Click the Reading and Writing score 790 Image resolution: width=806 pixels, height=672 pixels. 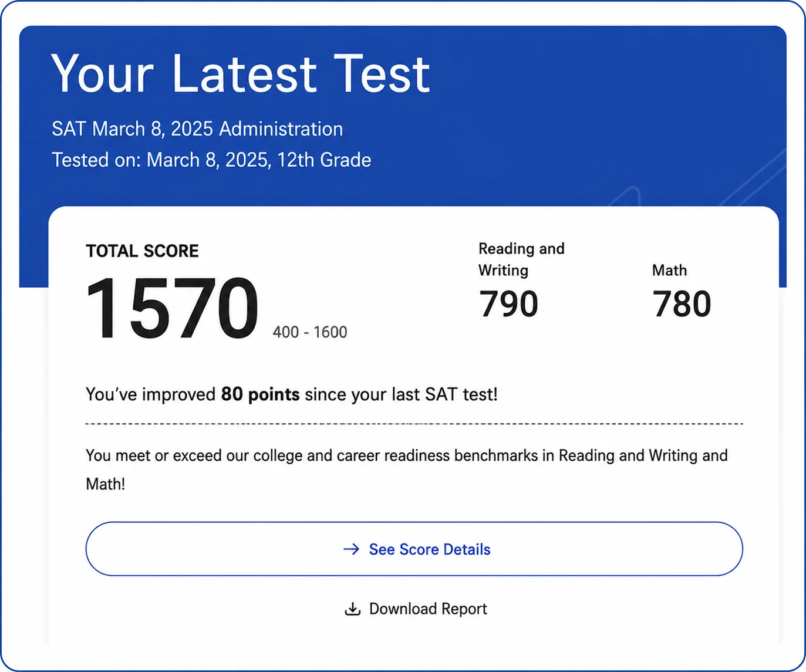(x=508, y=304)
